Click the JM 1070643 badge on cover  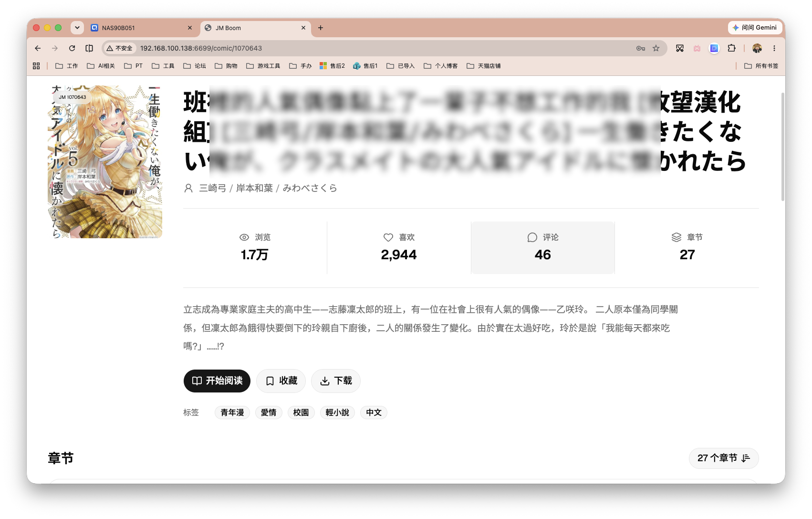point(73,97)
